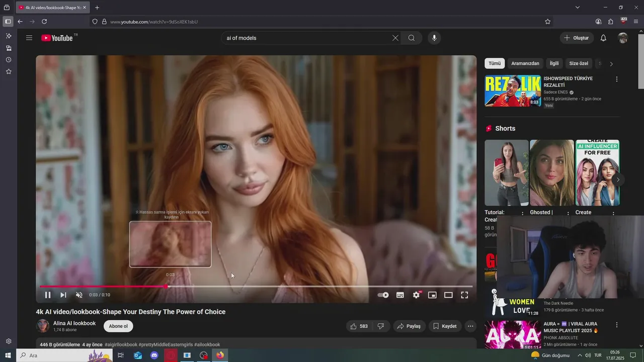Select the İlgili filter chip
Image resolution: width=644 pixels, height=362 pixels.
pos(554,63)
